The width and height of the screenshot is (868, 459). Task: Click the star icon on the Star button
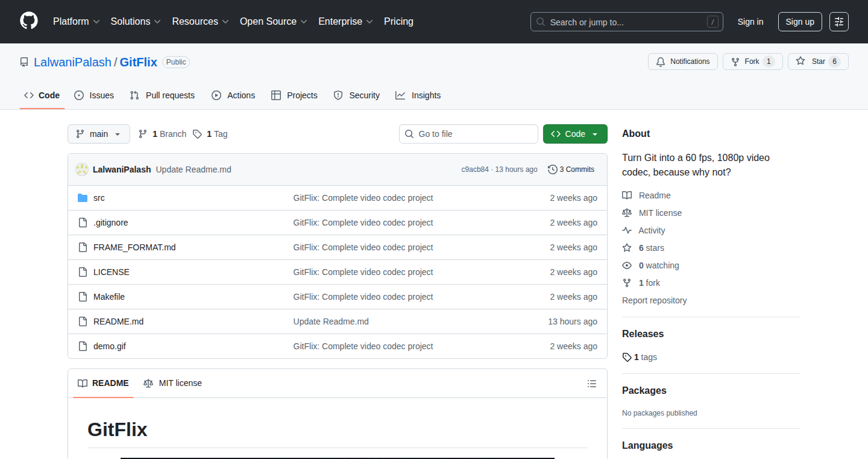(x=800, y=62)
